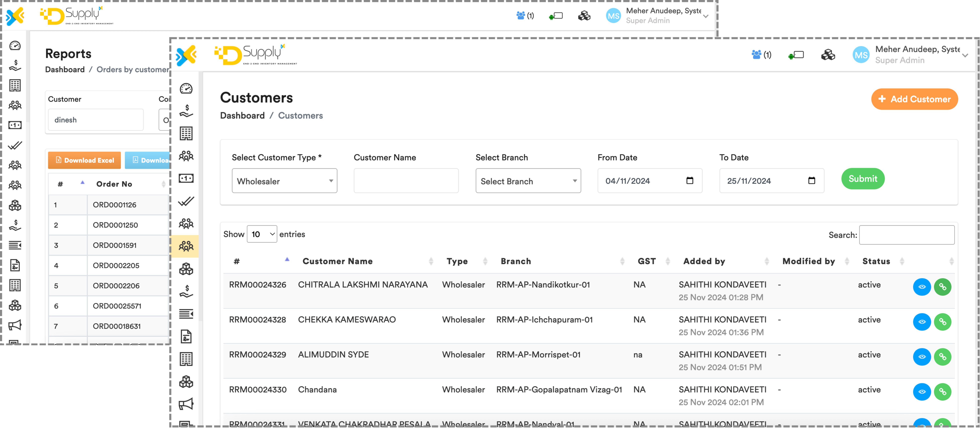Select the highlighted customers group icon in sidebar
980x428 pixels.
click(186, 246)
